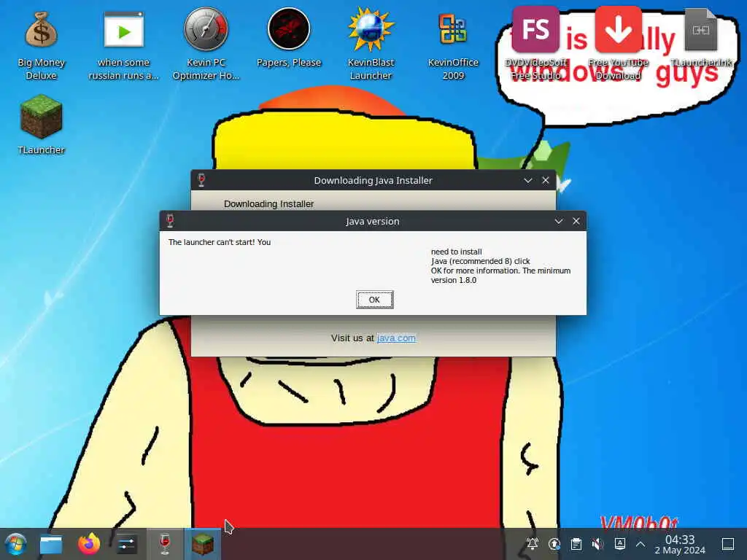Click 'version 1.8.0' text in dialog
The image size is (747, 560).
pos(454,280)
